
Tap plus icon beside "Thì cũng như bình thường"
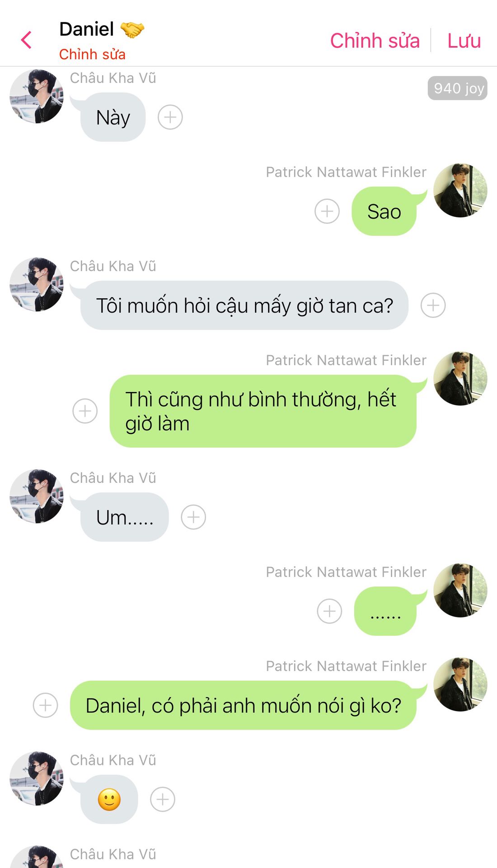click(85, 411)
